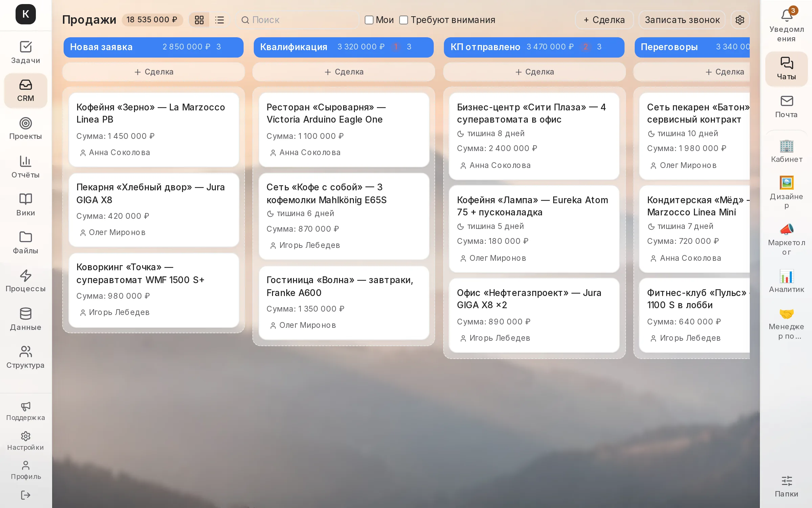This screenshot has height=508, width=812.
Task: Open deal Гостиница «Волна» card
Action: (x=344, y=303)
